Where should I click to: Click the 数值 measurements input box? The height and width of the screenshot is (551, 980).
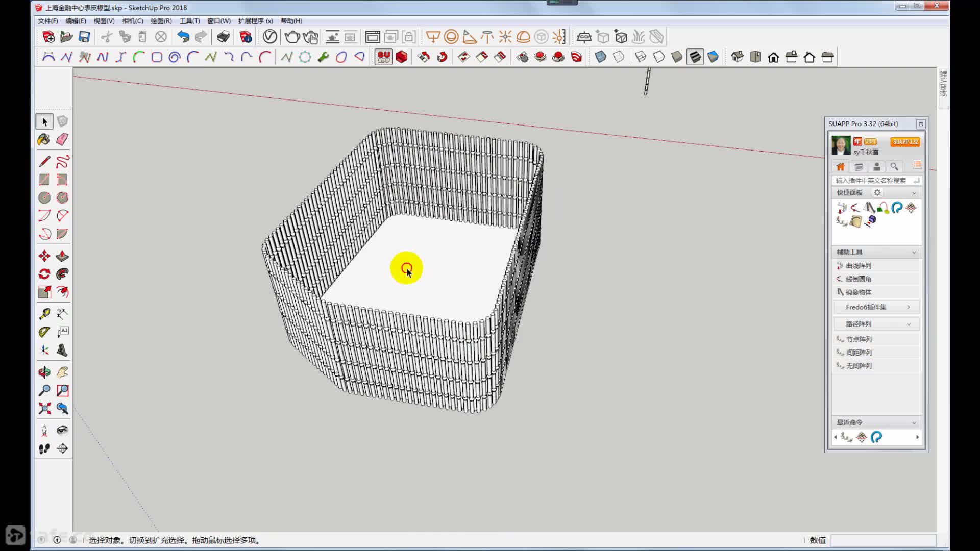point(883,540)
